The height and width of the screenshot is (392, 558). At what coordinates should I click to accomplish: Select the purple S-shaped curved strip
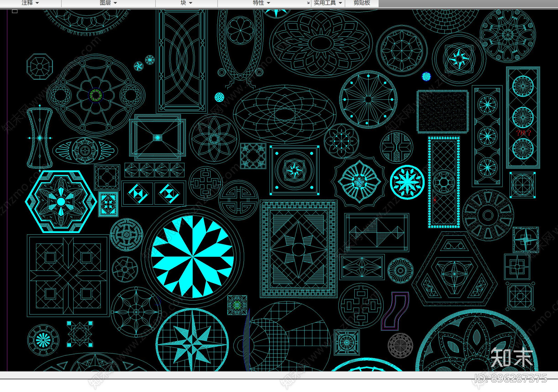click(x=395, y=311)
